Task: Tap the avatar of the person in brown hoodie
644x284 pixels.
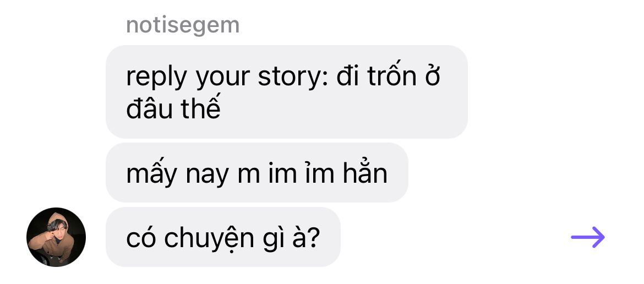Action: pos(56,237)
